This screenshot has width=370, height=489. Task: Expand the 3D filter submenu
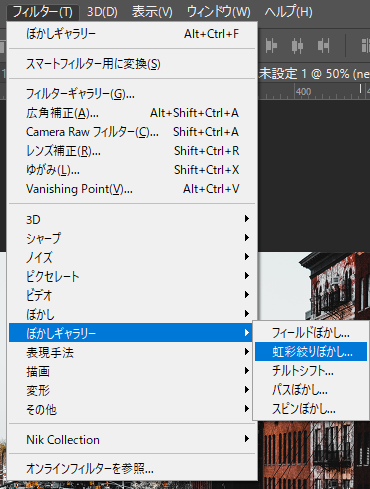tap(132, 219)
